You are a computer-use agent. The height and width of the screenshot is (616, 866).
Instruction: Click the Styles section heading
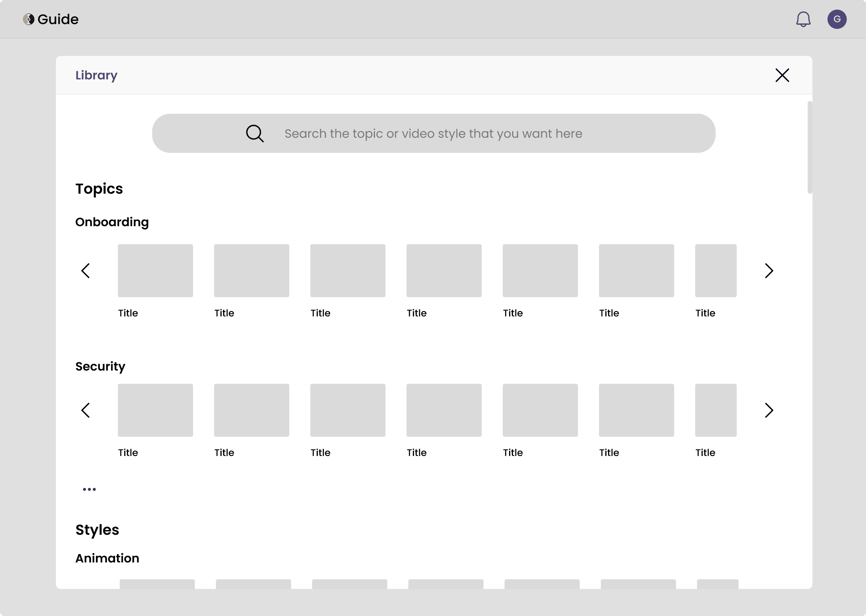coord(97,530)
